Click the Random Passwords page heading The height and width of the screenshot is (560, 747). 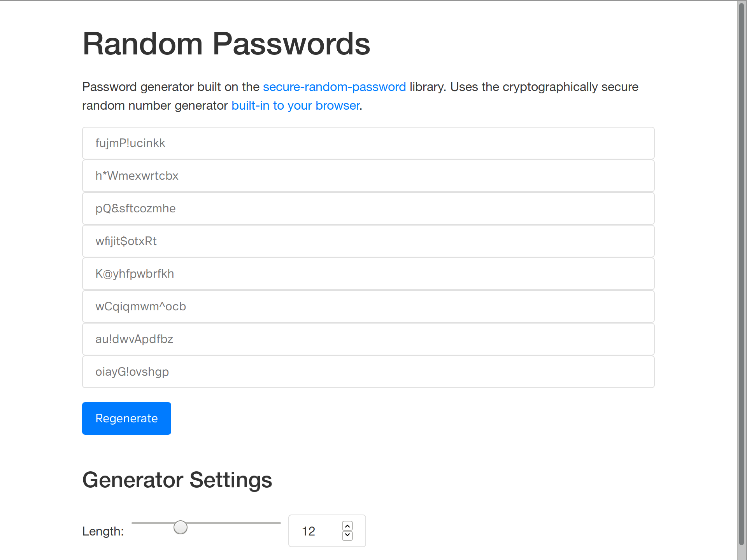tap(226, 44)
